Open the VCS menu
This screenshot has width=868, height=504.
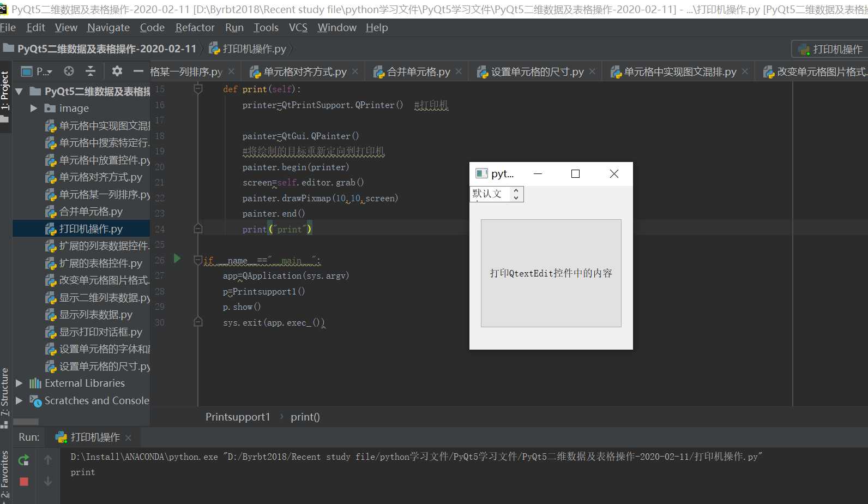[x=298, y=27]
